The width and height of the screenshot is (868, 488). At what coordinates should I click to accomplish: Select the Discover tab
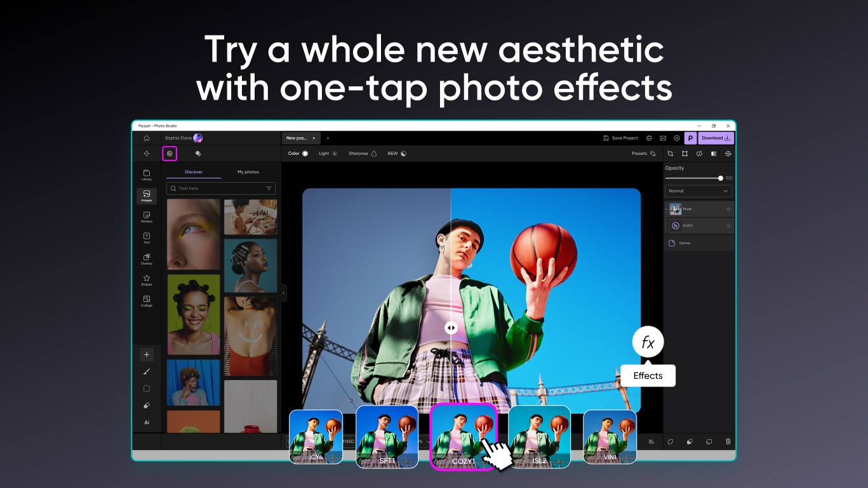pyautogui.click(x=194, y=171)
